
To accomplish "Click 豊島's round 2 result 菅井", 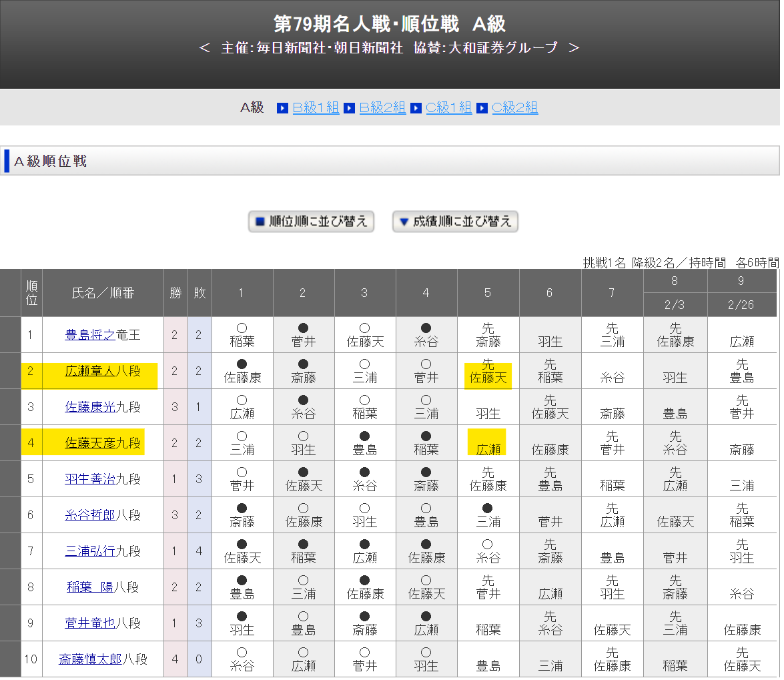I will coord(303,335).
